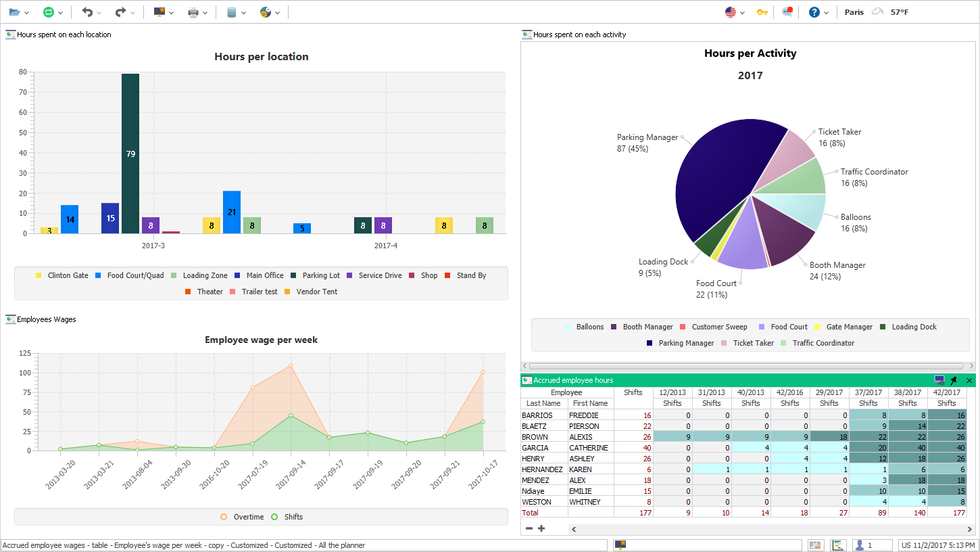Click the plus button below the table

point(541,528)
